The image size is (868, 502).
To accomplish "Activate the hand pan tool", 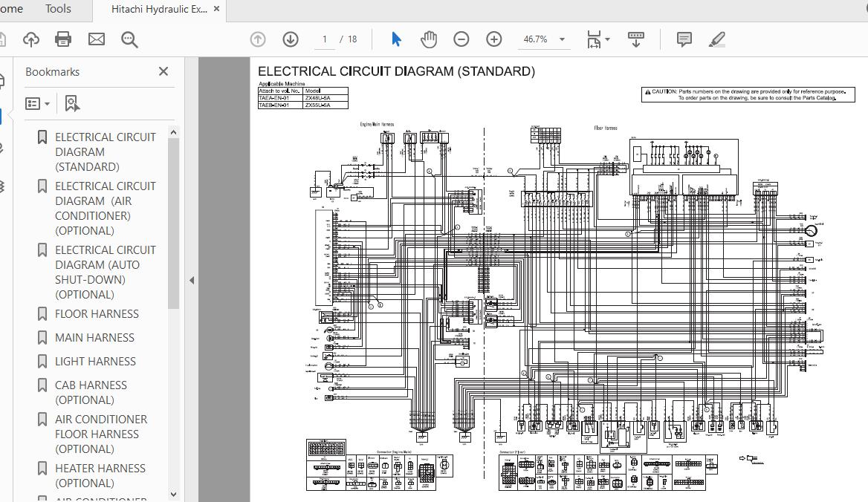I will [429, 39].
